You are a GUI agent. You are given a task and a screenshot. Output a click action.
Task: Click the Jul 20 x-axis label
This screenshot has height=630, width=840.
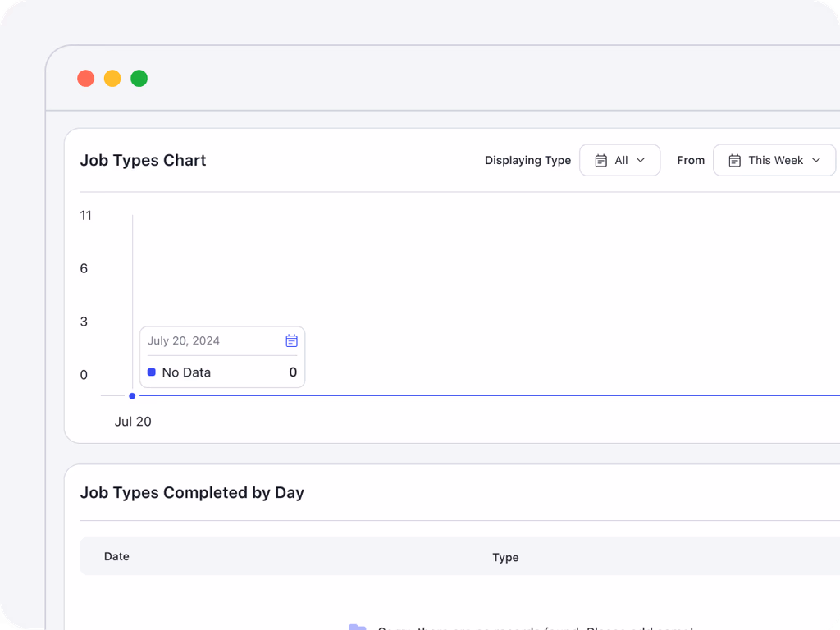pos(133,422)
